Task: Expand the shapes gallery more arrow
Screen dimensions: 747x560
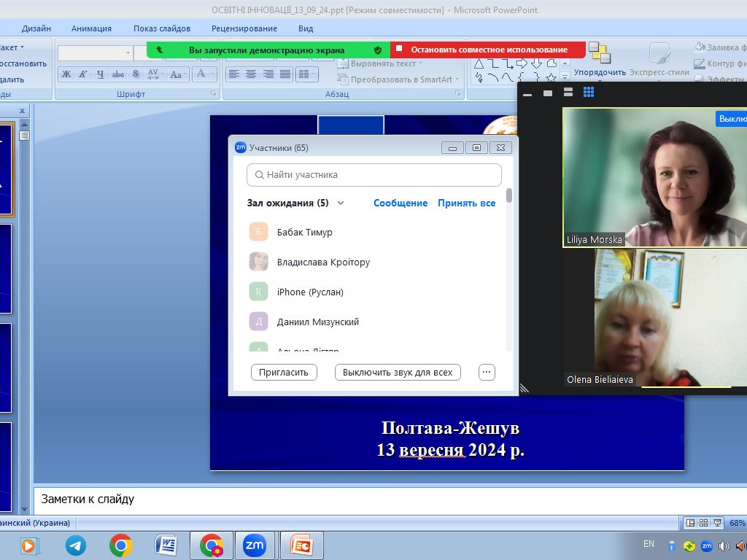Action: tap(565, 77)
